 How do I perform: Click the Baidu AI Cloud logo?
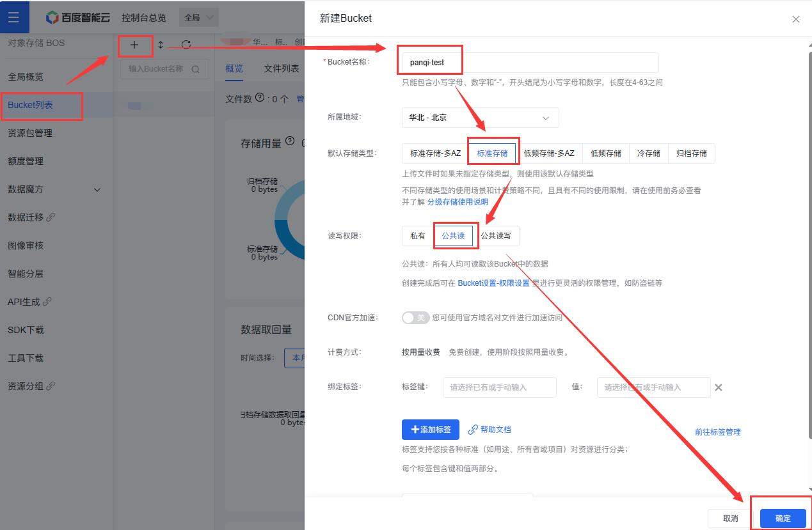[79, 17]
